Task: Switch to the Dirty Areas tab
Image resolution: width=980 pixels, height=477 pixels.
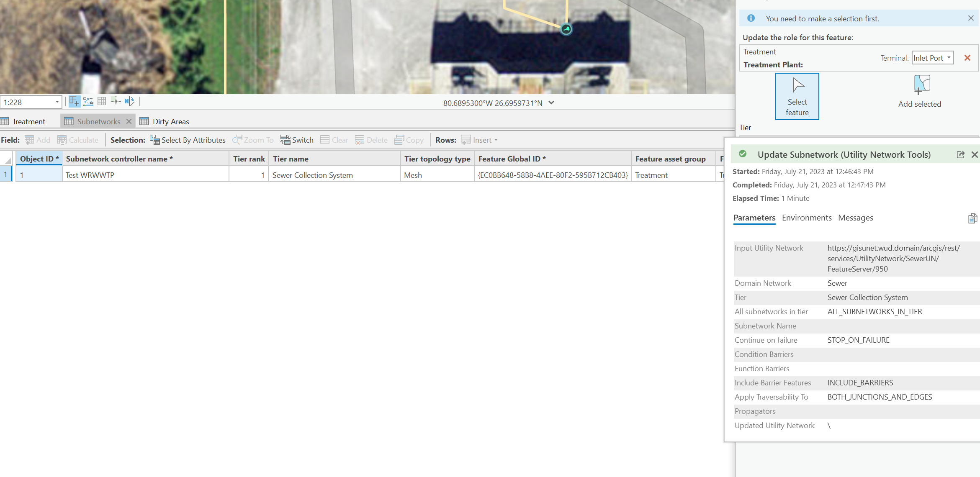Action: click(170, 121)
